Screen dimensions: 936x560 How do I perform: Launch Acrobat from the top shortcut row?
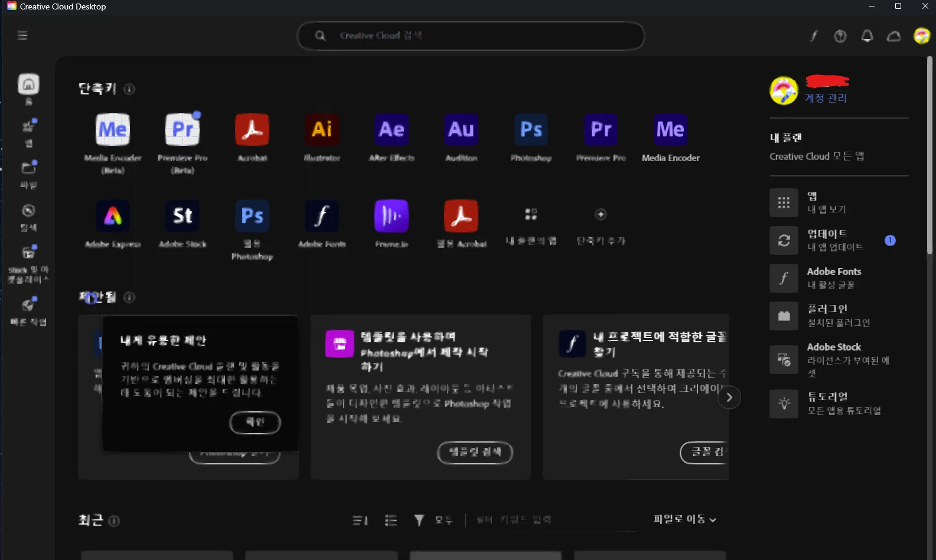coord(252,130)
